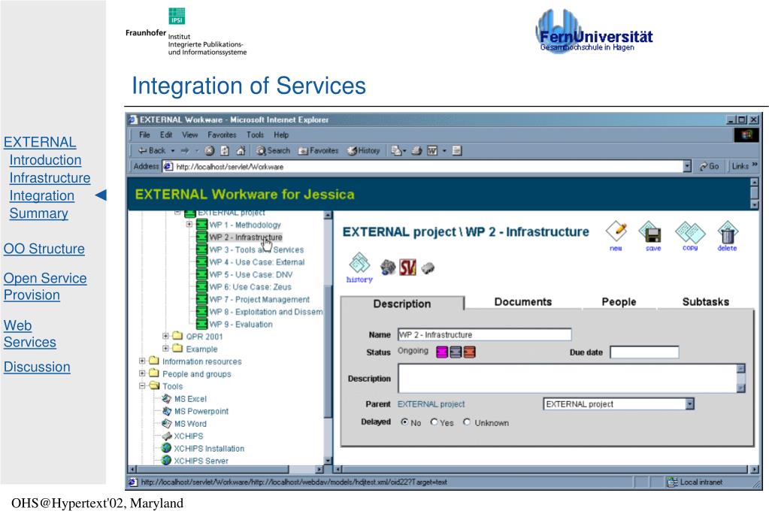Open the Favorites menu
The width and height of the screenshot is (769, 532).
point(222,135)
